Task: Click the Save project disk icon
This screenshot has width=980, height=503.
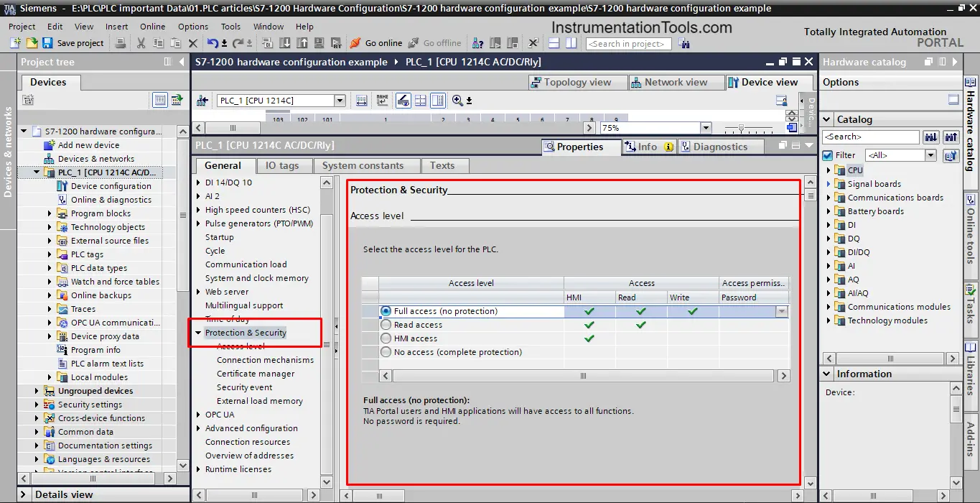Action: pyautogui.click(x=47, y=43)
